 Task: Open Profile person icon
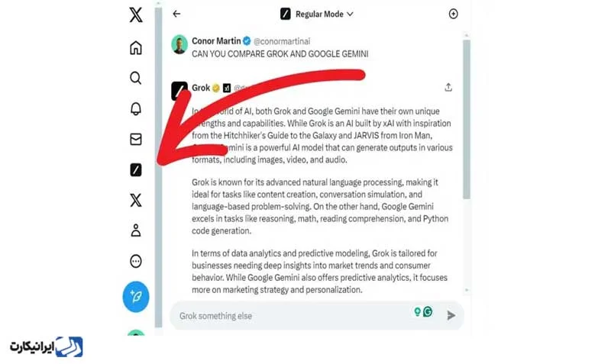(136, 230)
